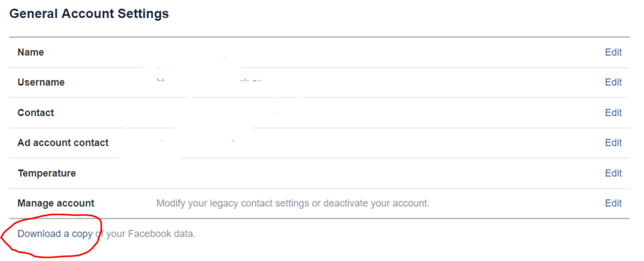Select the Username row label

tap(41, 83)
